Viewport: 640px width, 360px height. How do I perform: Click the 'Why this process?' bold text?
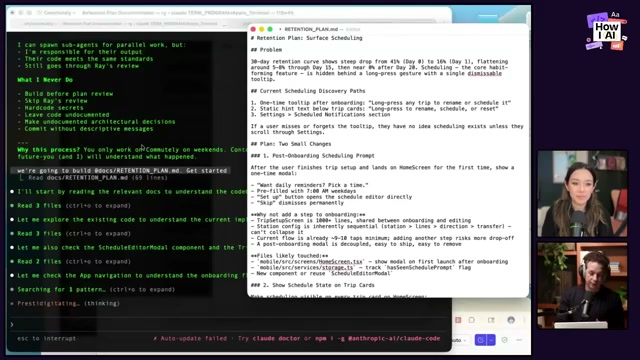coord(48,150)
